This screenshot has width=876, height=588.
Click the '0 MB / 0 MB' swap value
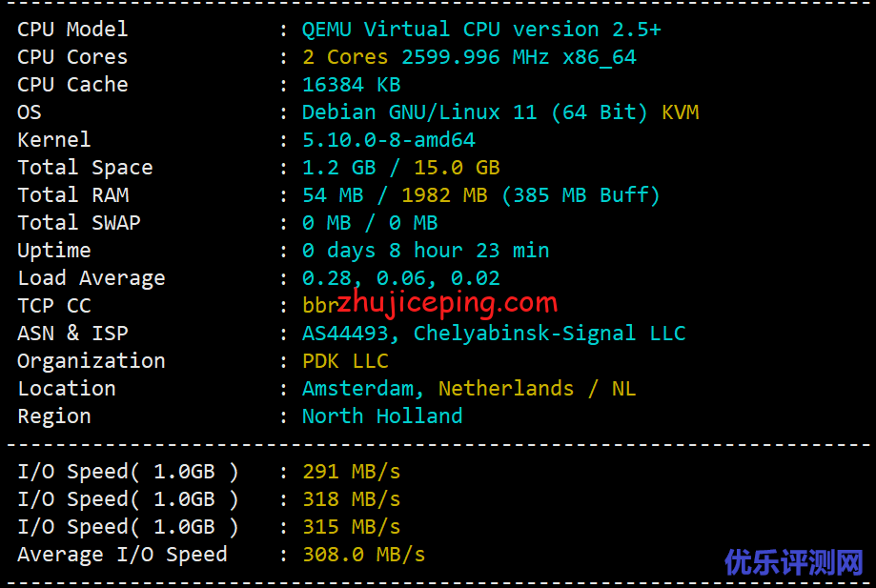[x=370, y=223]
